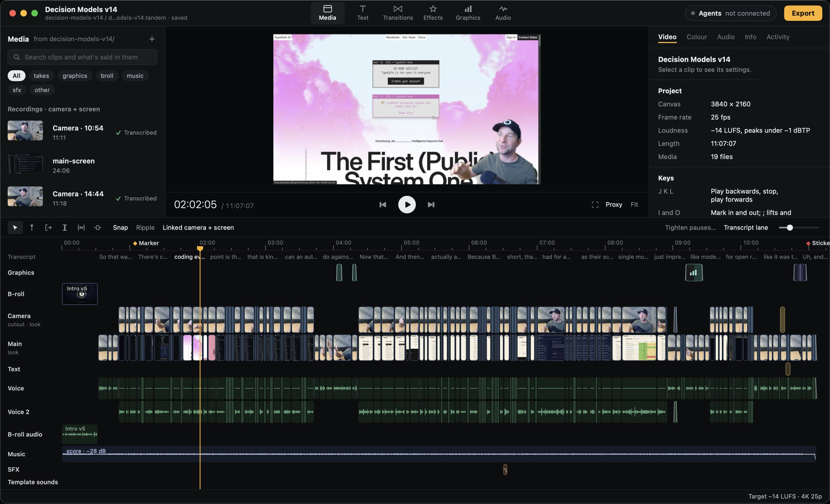This screenshot has width=830, height=504.
Task: Select the Intro v5 clip on B-roll audio
Action: (x=80, y=434)
